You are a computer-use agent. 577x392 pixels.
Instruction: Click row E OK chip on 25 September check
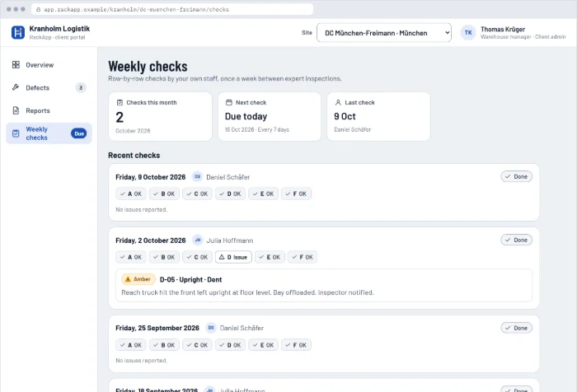(x=264, y=345)
